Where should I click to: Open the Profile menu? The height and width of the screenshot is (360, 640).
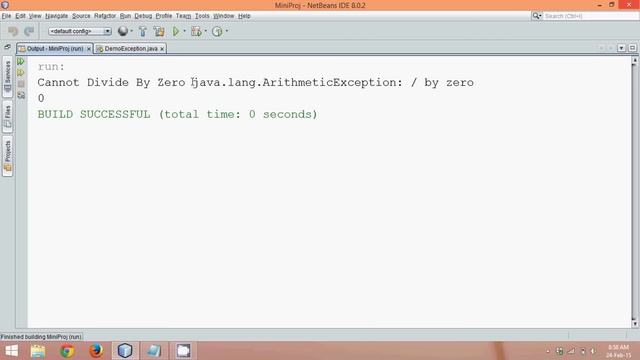coord(164,16)
